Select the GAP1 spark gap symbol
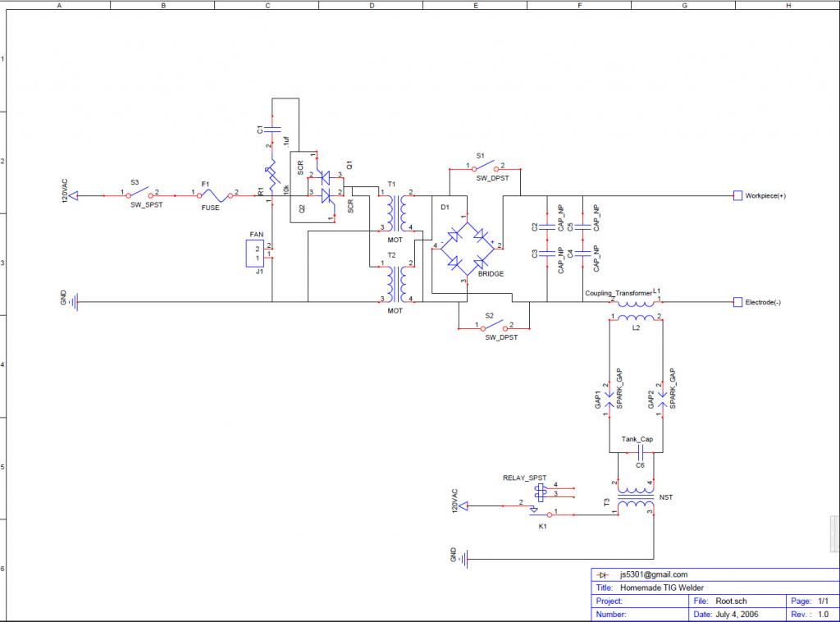This screenshot has height=622, width=840. pos(609,399)
